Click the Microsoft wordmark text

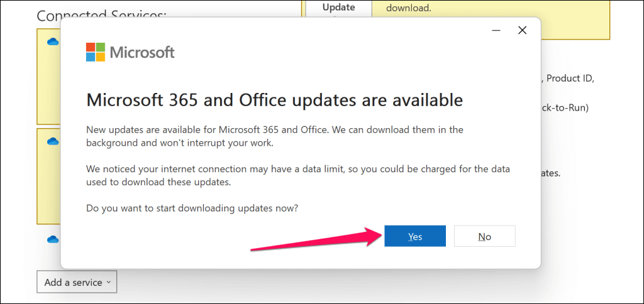click(142, 52)
